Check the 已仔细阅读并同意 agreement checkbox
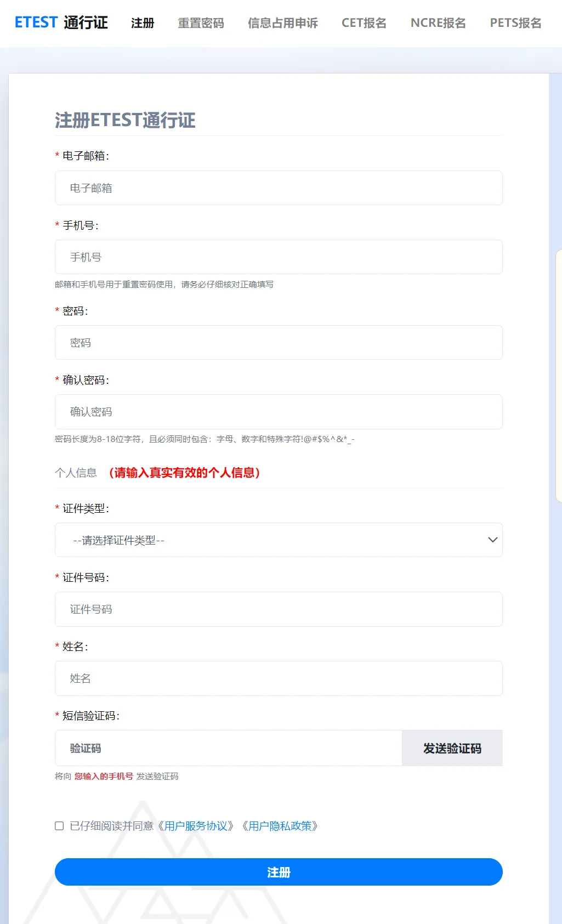Viewport: 562px width, 924px height. (x=59, y=826)
